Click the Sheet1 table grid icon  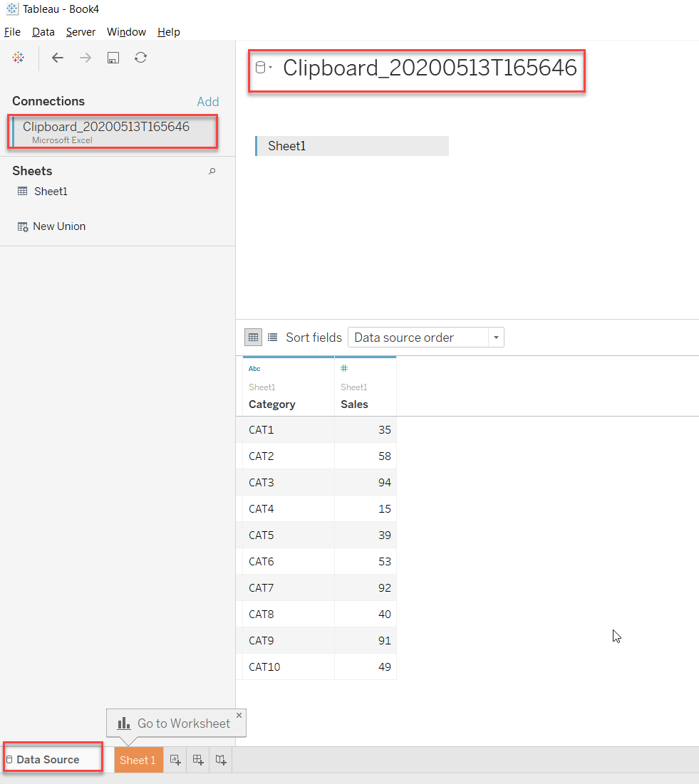pos(23,191)
